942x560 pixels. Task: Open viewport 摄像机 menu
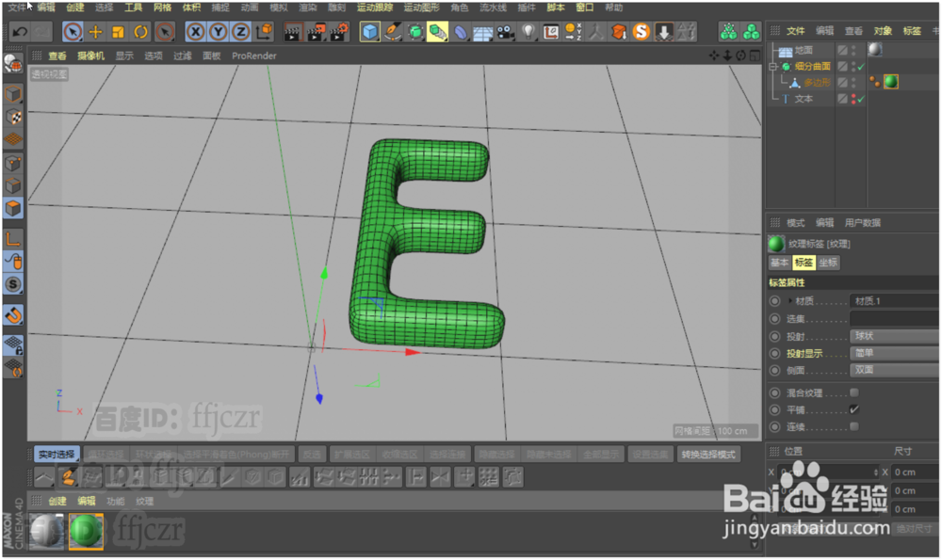coord(90,56)
